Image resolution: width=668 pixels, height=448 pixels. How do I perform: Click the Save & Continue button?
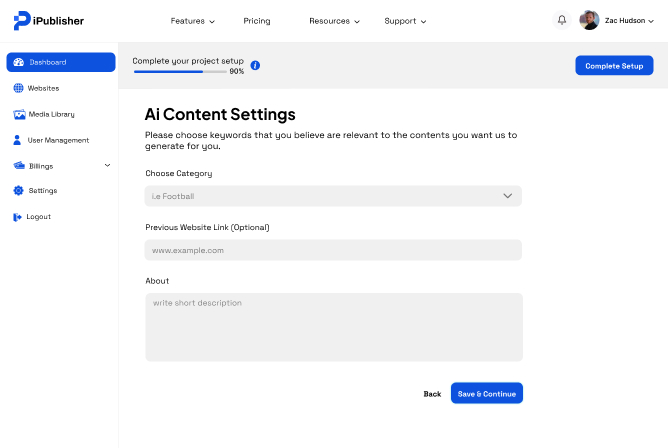[487, 393]
